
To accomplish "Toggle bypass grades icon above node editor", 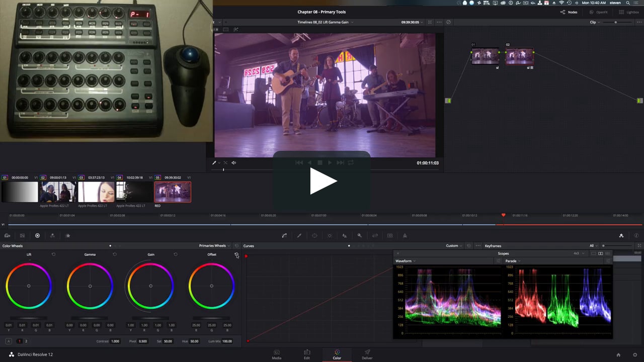I will pos(449,22).
